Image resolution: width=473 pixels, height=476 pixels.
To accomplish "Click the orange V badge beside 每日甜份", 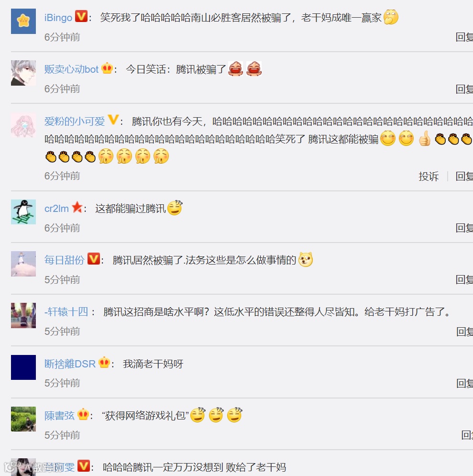I will point(93,259).
